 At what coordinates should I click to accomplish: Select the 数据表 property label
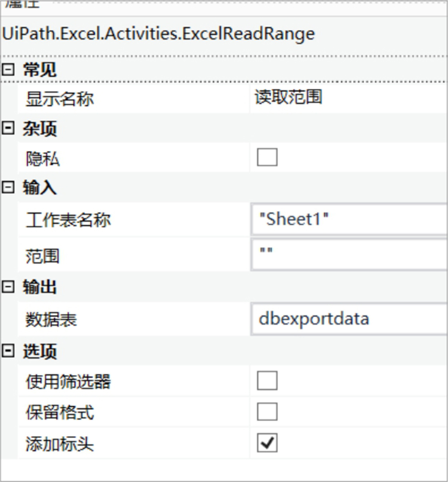(51, 319)
